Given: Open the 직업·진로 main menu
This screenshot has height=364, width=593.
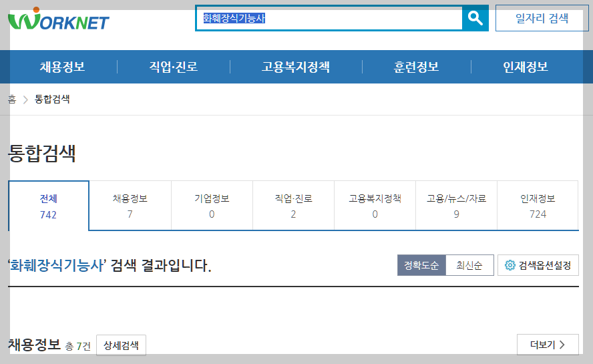Looking at the screenshot, I should tap(174, 67).
